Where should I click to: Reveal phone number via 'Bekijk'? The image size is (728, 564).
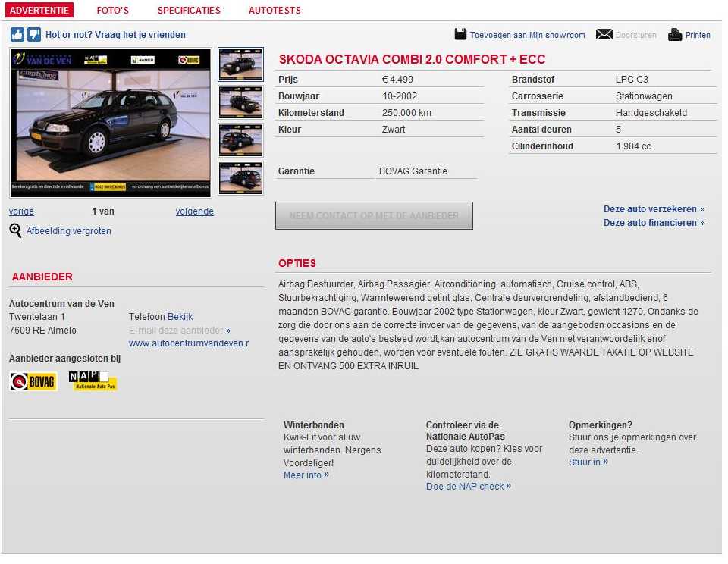(x=180, y=317)
